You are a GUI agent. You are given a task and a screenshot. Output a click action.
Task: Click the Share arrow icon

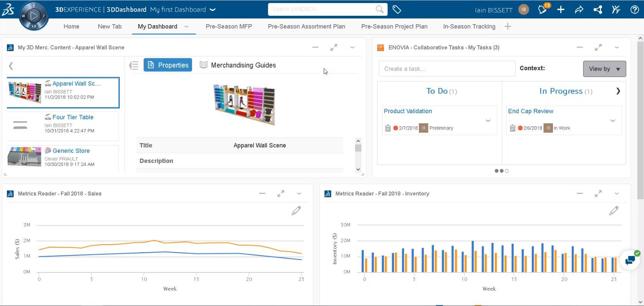pos(579,10)
